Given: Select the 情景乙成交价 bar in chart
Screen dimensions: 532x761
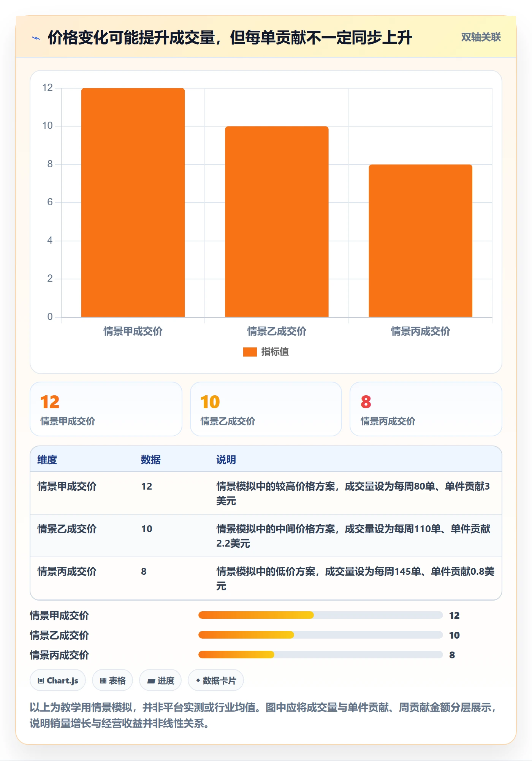Looking at the screenshot, I should (x=277, y=222).
